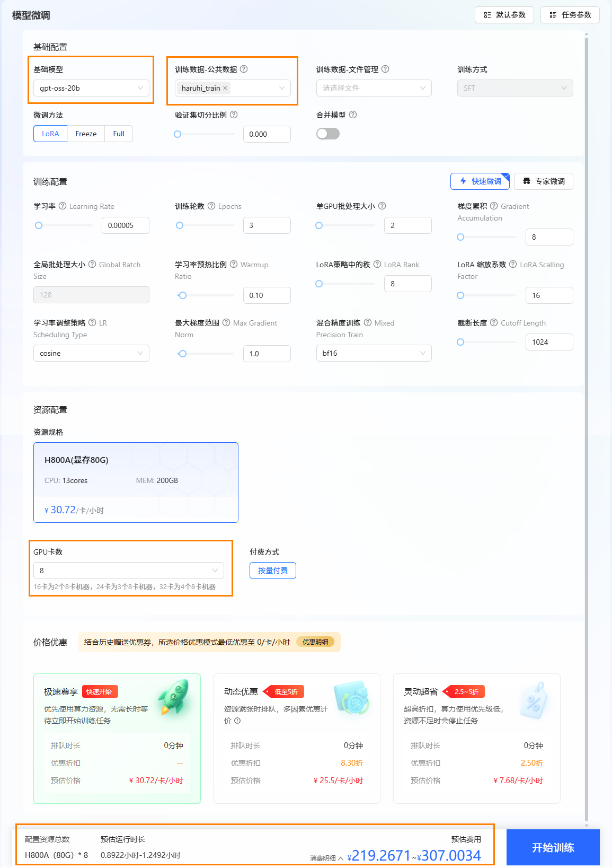Image resolution: width=612 pixels, height=868 pixels.
Task: Switch to 专家微调 mode
Action: click(x=544, y=181)
